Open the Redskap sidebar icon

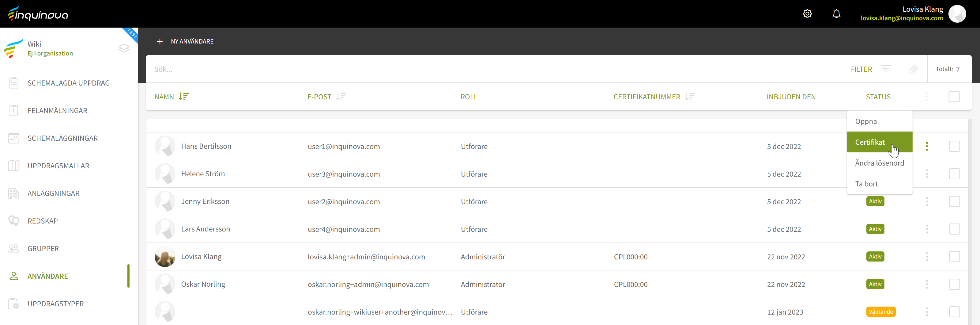coord(14,221)
